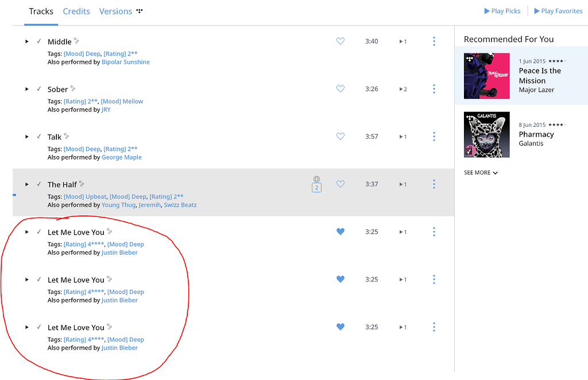Switch to the Credits tab
This screenshot has height=380, width=588.
[x=76, y=11]
